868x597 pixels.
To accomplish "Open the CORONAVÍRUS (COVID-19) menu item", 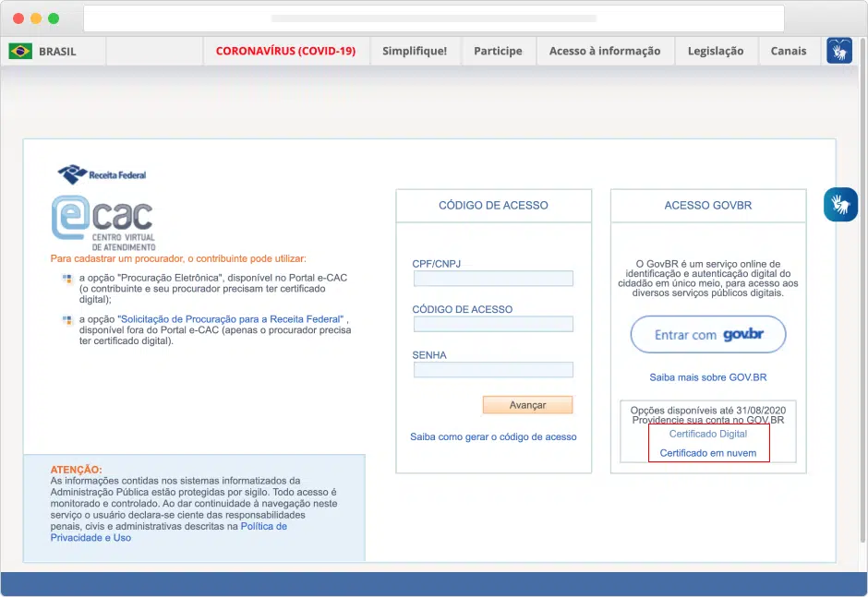I will (285, 51).
